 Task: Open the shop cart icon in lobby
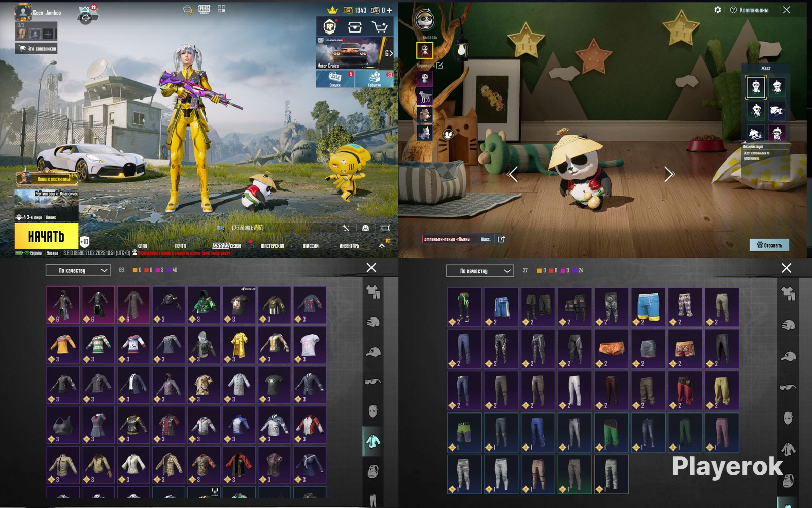(x=380, y=27)
